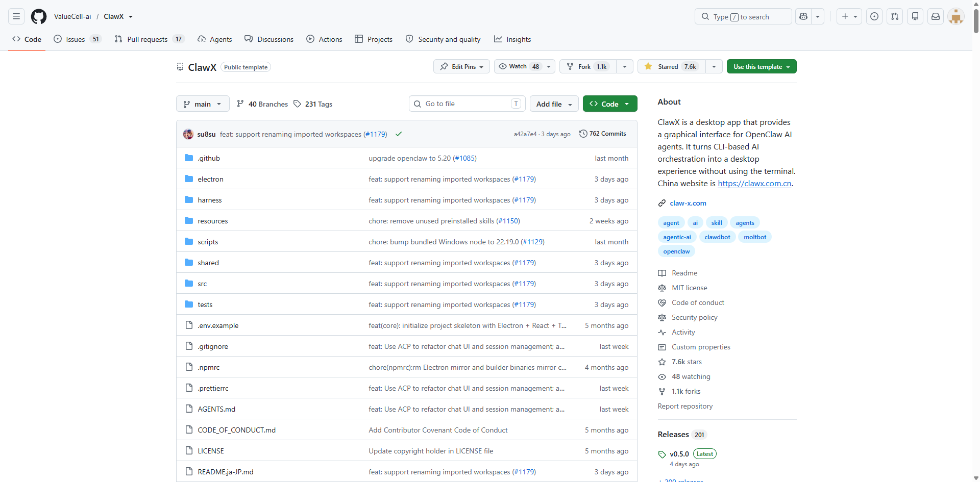This screenshot has width=980, height=482.
Task: Open the Actions tab
Action: 324,39
